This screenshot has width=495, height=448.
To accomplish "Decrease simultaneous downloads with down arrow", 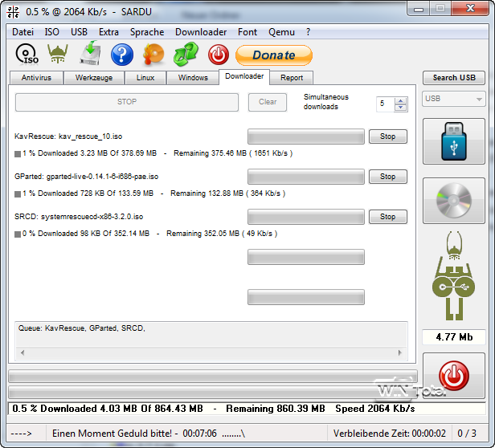I will click(x=401, y=108).
